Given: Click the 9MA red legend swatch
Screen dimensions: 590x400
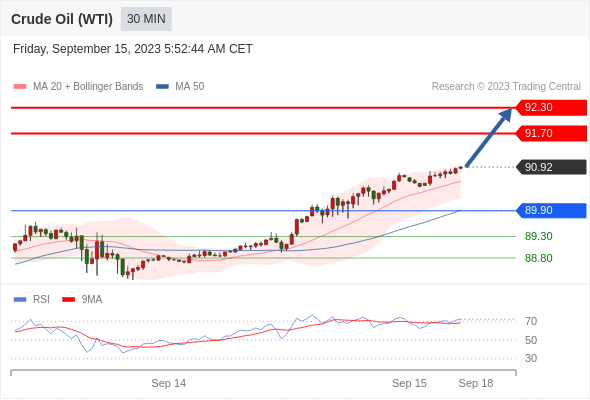Looking at the screenshot, I should (68, 300).
